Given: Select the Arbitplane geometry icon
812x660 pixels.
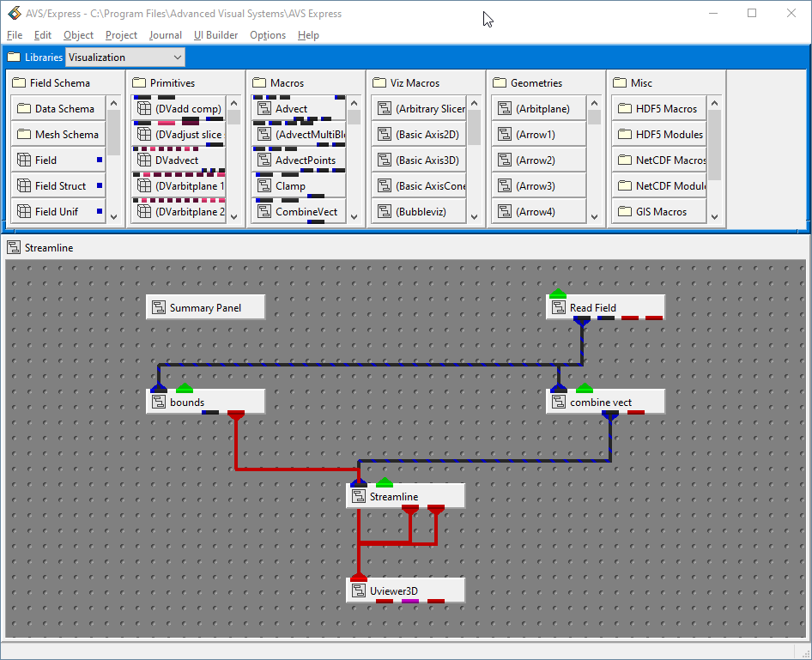Looking at the screenshot, I should (x=505, y=109).
